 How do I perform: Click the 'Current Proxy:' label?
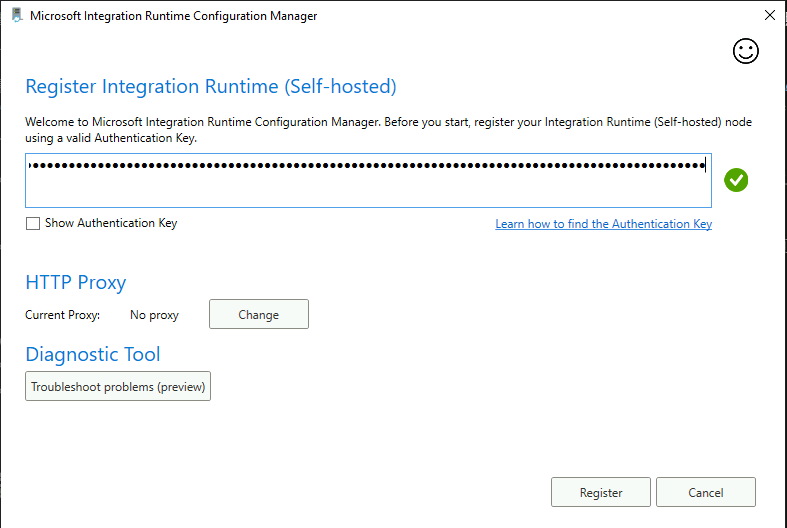tap(63, 315)
